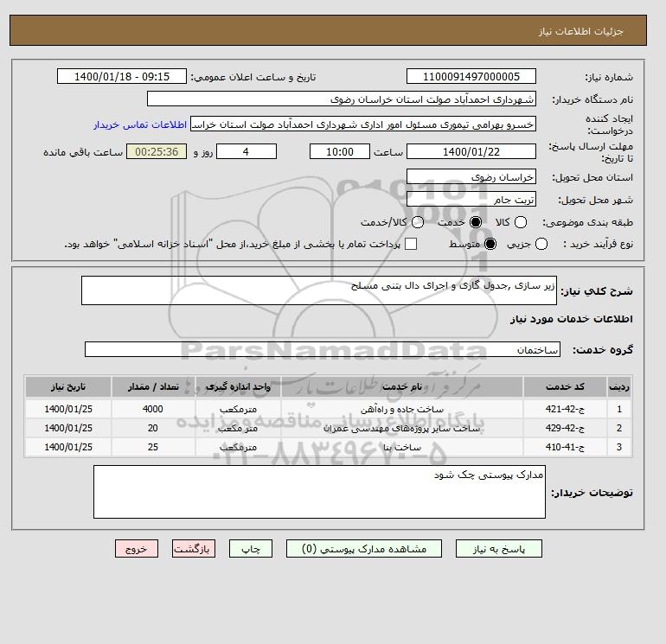Click the ساعت باقی مانده label
666x644 pixels.
[83, 152]
